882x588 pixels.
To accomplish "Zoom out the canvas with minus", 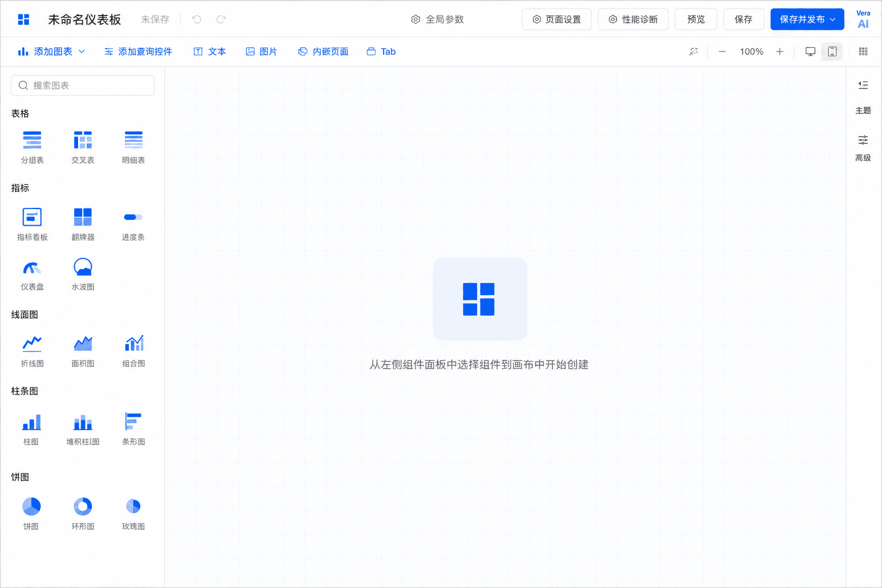I will (x=722, y=52).
